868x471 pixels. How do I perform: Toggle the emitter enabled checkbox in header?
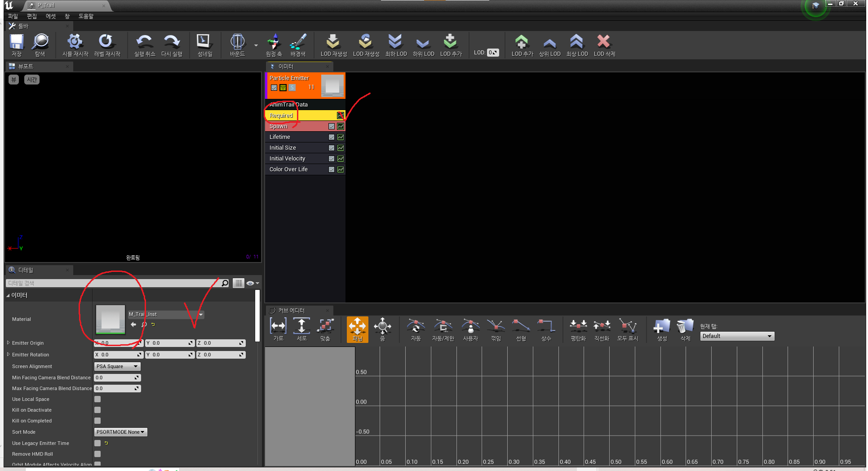[274, 88]
